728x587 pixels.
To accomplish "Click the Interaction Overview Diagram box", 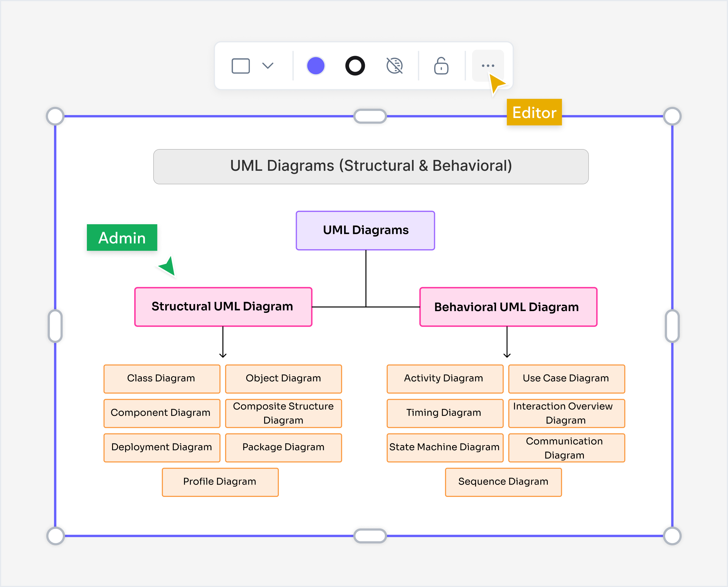I will pyautogui.click(x=567, y=413).
